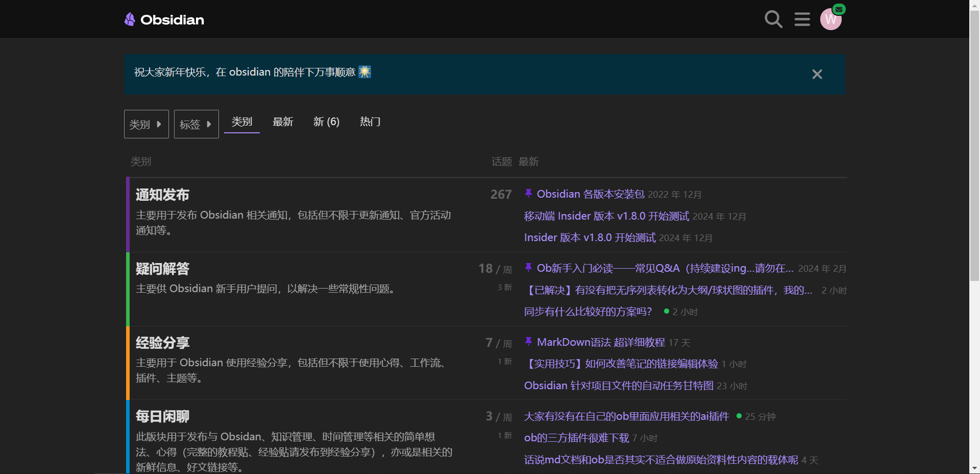Open the user avatar profile menu
This screenshot has height=474, width=980.
(x=830, y=19)
